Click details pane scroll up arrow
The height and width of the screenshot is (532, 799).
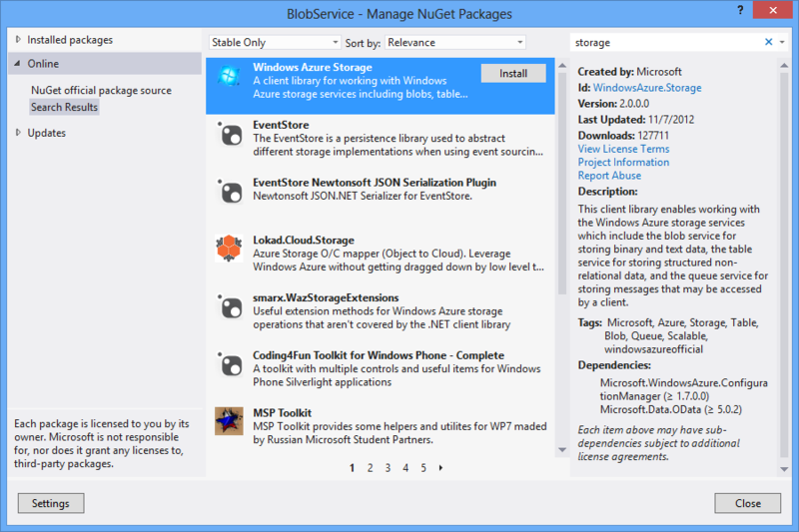[x=784, y=65]
